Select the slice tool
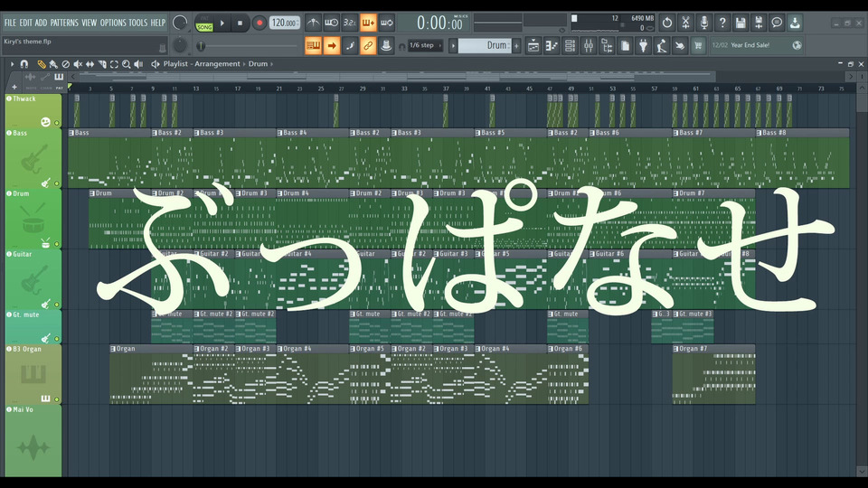 click(x=102, y=64)
